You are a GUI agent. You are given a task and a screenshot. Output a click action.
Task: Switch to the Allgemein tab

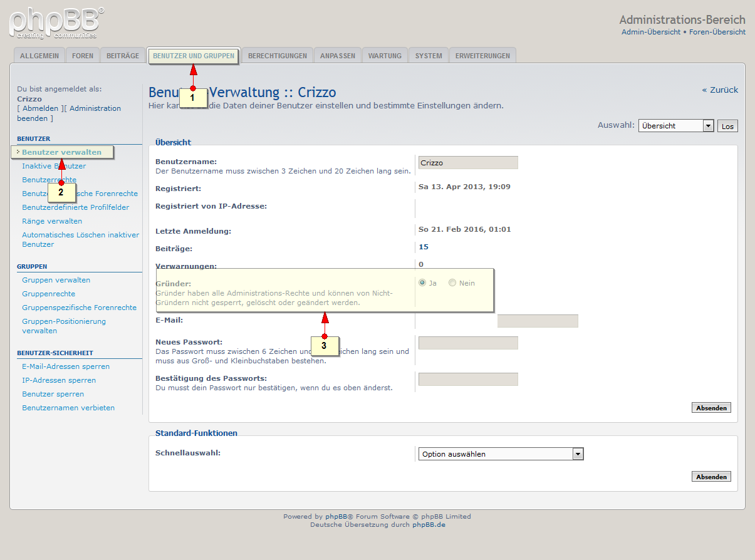point(39,56)
